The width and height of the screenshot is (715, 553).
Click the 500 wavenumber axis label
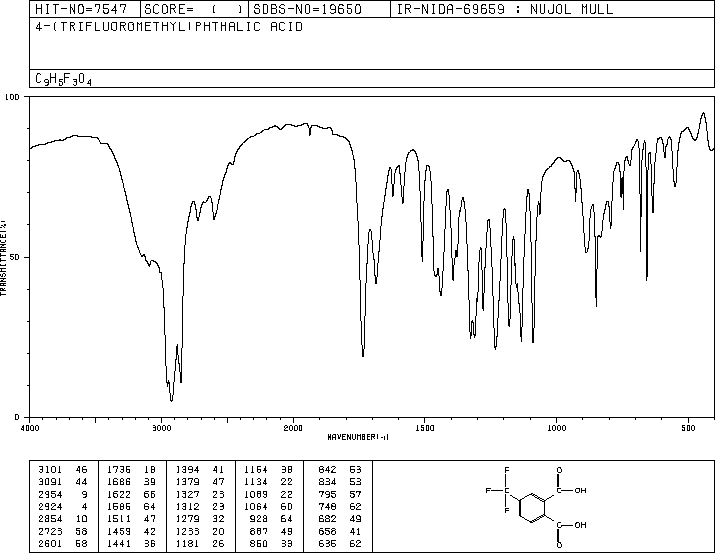pyautogui.click(x=688, y=428)
